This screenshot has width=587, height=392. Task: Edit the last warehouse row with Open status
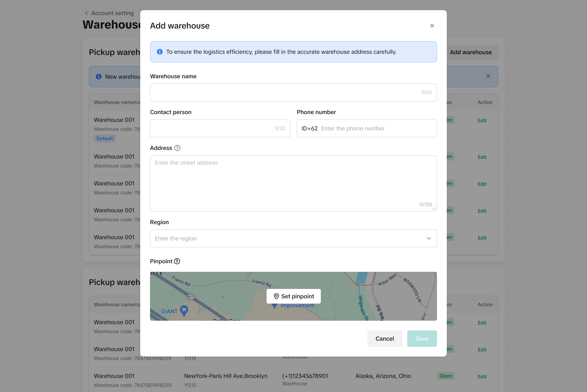(482, 377)
